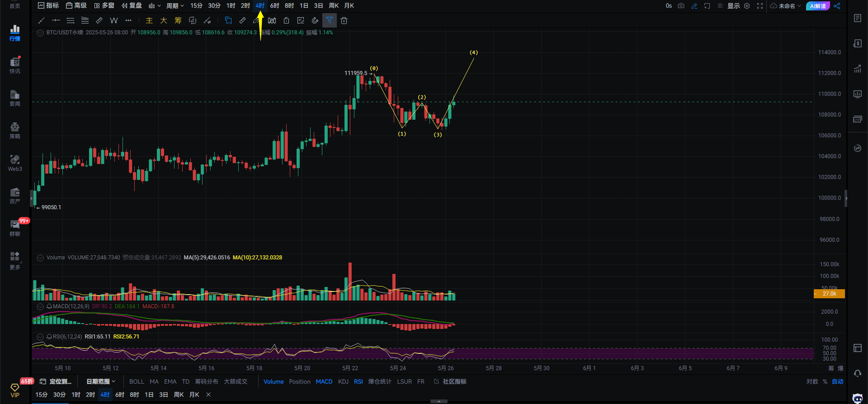Collapse the BTC/USDT main chart header
The image size is (868, 404).
pyautogui.click(x=40, y=33)
